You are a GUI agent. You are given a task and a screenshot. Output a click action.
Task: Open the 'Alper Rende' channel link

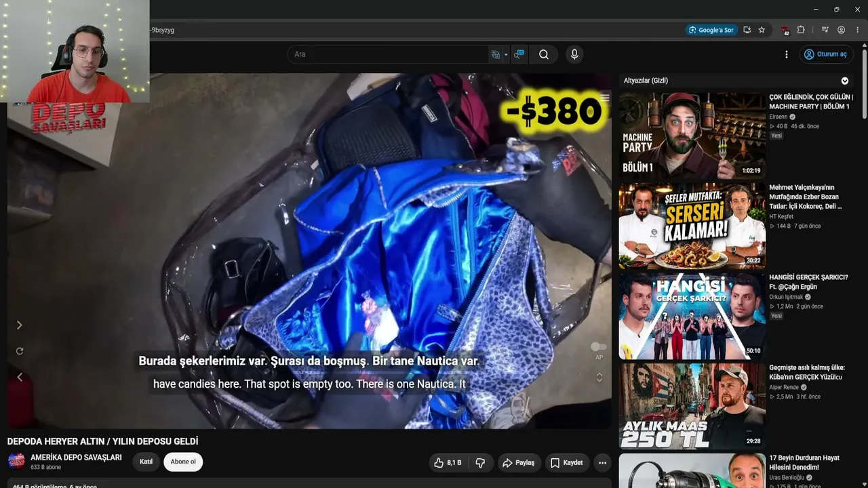point(785,388)
